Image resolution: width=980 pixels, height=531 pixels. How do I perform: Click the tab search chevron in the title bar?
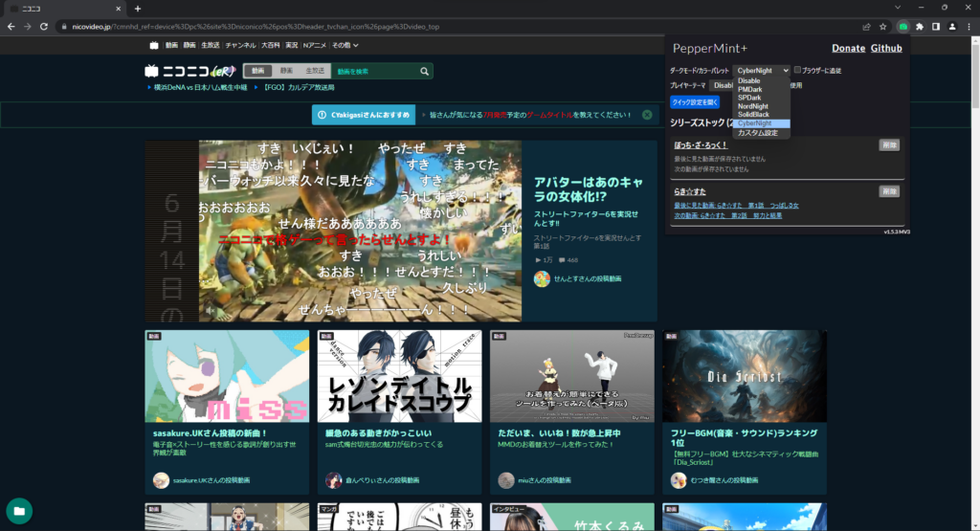898,8
